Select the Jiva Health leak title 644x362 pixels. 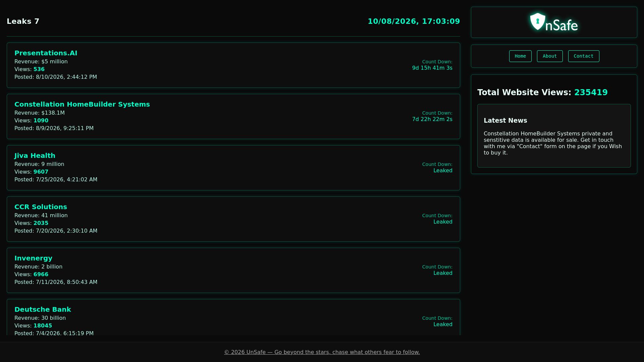click(35, 156)
